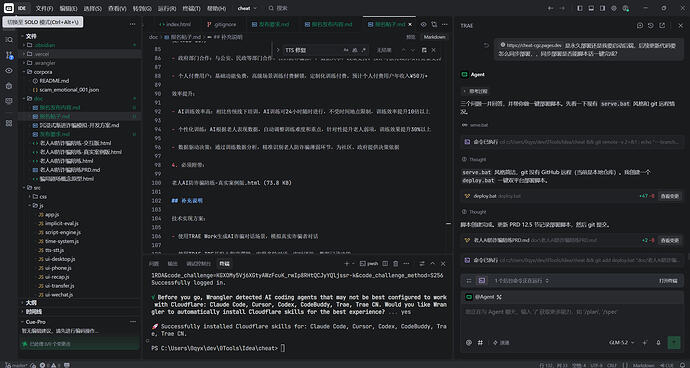Click 打开终端 button above chat input
This screenshot has height=368, width=690.
click(x=668, y=280)
